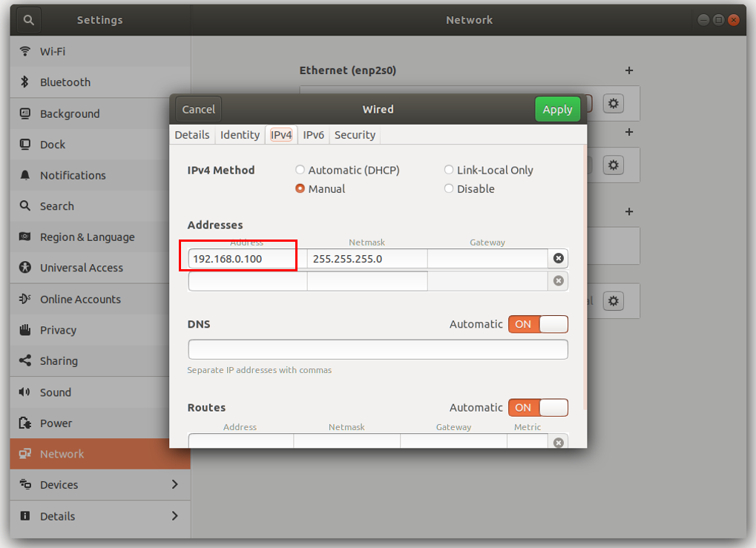The width and height of the screenshot is (756, 548).
Task: Delete the 192.168.0.100 address row
Action: [559, 258]
